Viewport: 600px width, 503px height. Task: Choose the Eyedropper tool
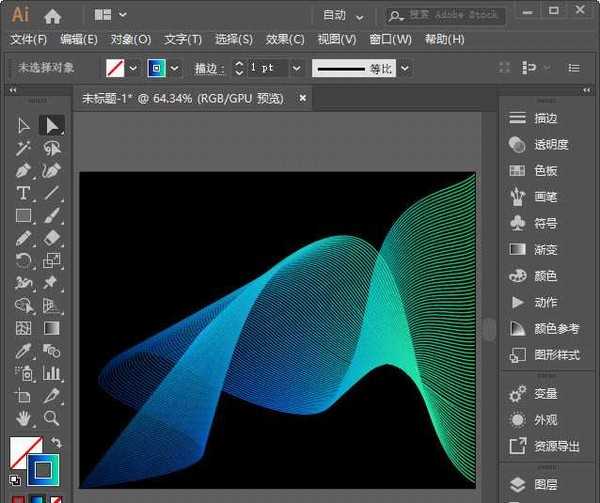pos(24,351)
